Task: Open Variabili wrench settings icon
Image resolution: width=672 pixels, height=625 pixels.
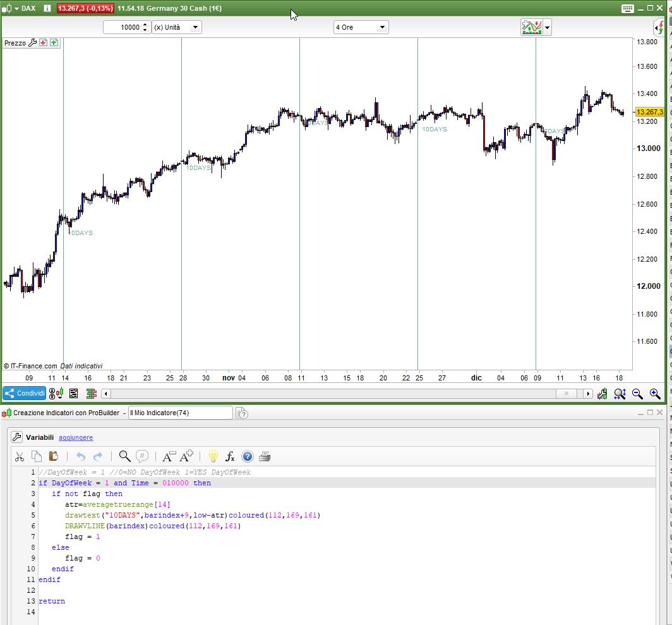Action: pos(16,437)
